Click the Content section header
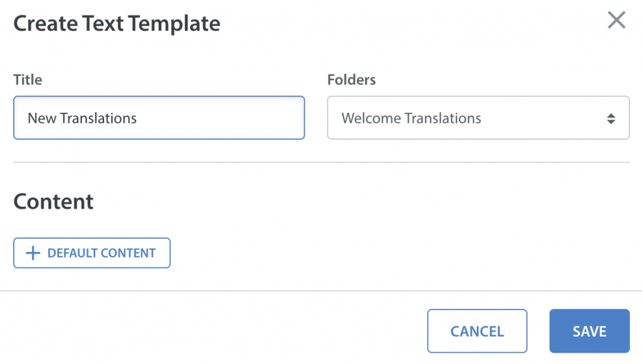Viewport: 642px width, 364px height. (x=53, y=201)
